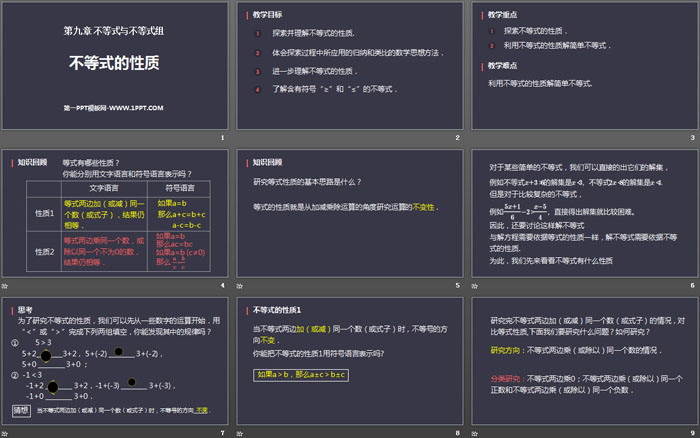Select the 知识回顾 slide about 研究等式性质的基本思路
Image resolution: width=700 pixels, height=438 pixels.
tap(350, 213)
